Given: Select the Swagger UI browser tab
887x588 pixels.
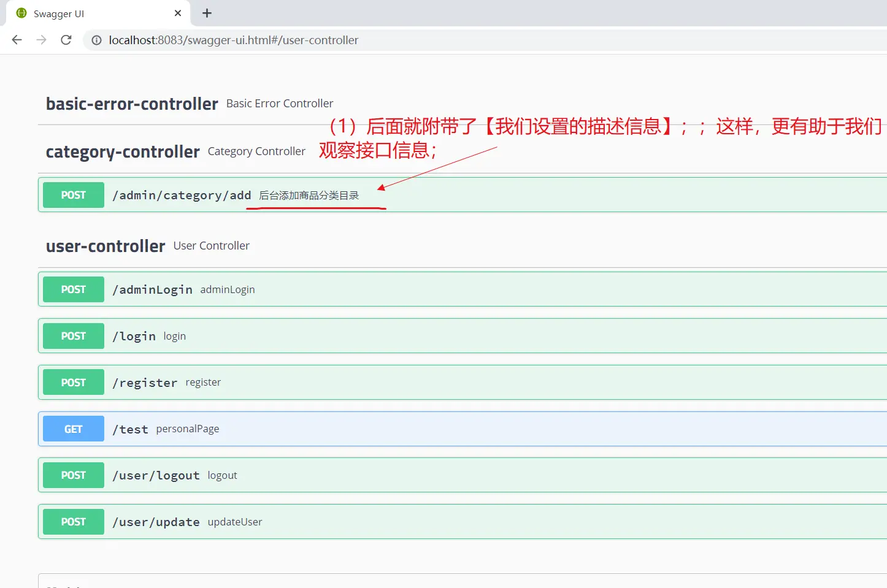Looking at the screenshot, I should 98,13.
